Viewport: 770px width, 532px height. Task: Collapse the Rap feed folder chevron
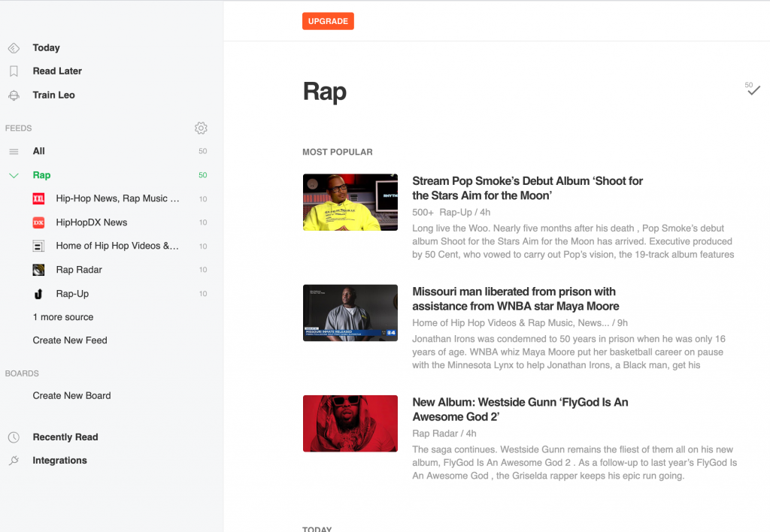[x=14, y=176]
